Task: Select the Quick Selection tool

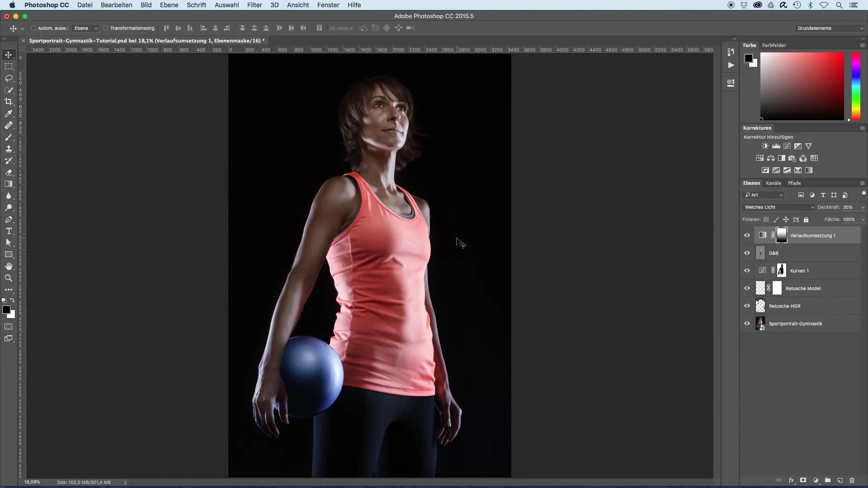Action: pos(9,90)
